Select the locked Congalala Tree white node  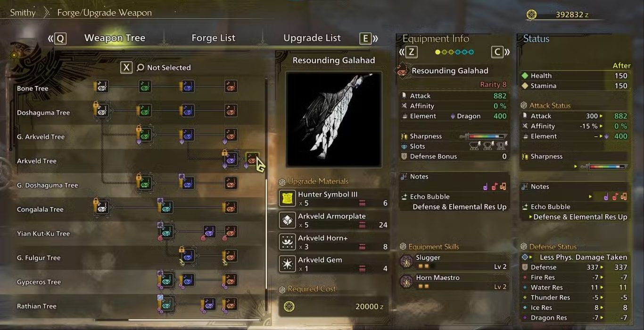[x=102, y=207]
